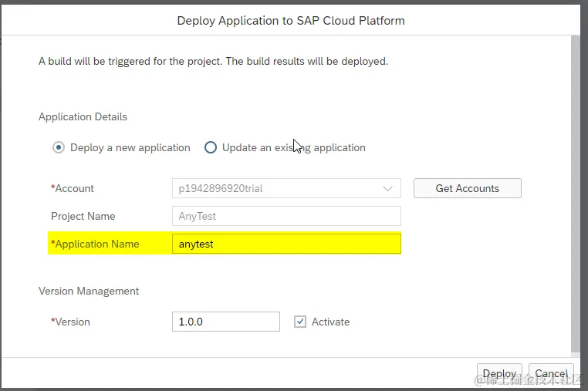Click the *Account label
Screen dimensions: 588x391
[73, 188]
